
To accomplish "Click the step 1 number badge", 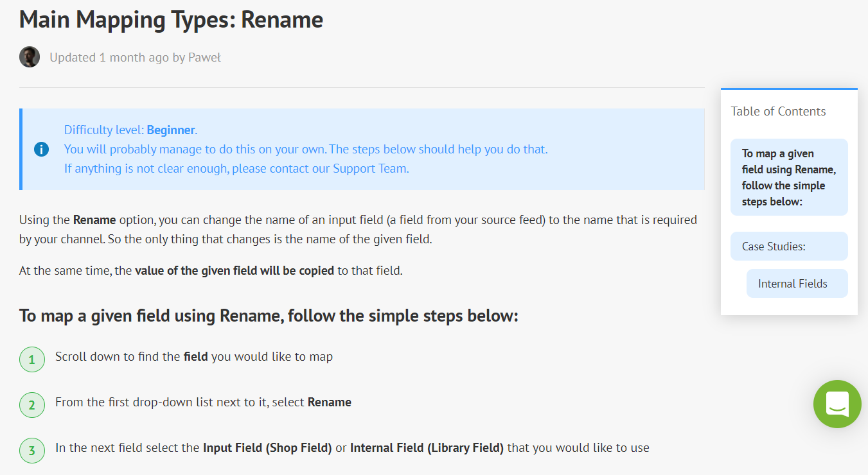I will (x=32, y=359).
